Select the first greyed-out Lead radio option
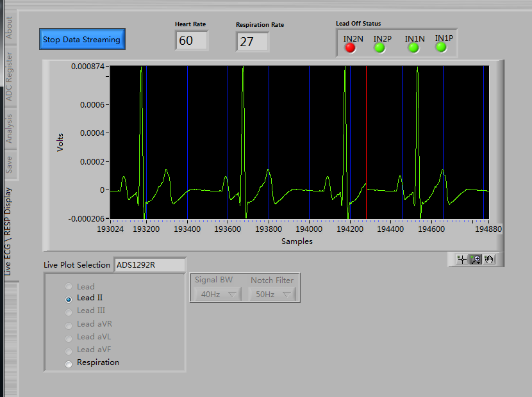The image size is (532, 397). (69, 286)
